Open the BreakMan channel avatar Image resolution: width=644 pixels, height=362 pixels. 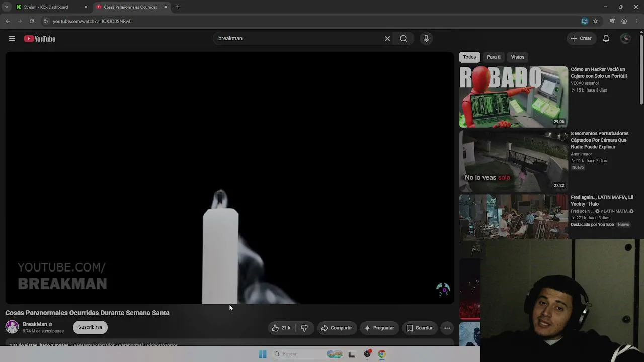click(x=12, y=327)
